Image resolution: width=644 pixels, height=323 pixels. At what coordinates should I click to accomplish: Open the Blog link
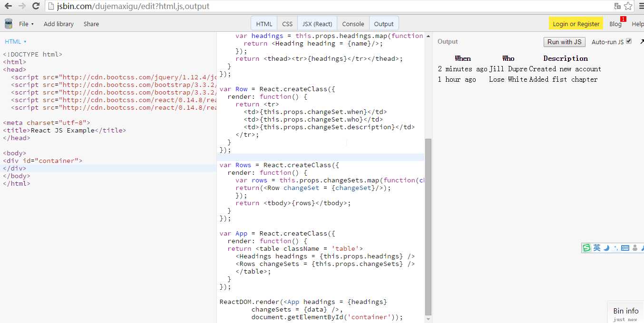point(615,24)
